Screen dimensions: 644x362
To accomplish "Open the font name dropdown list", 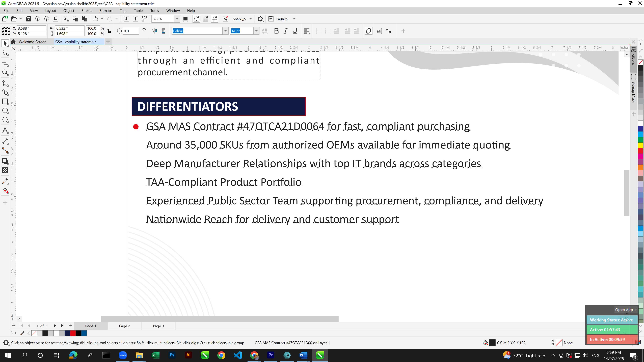I will point(226,31).
